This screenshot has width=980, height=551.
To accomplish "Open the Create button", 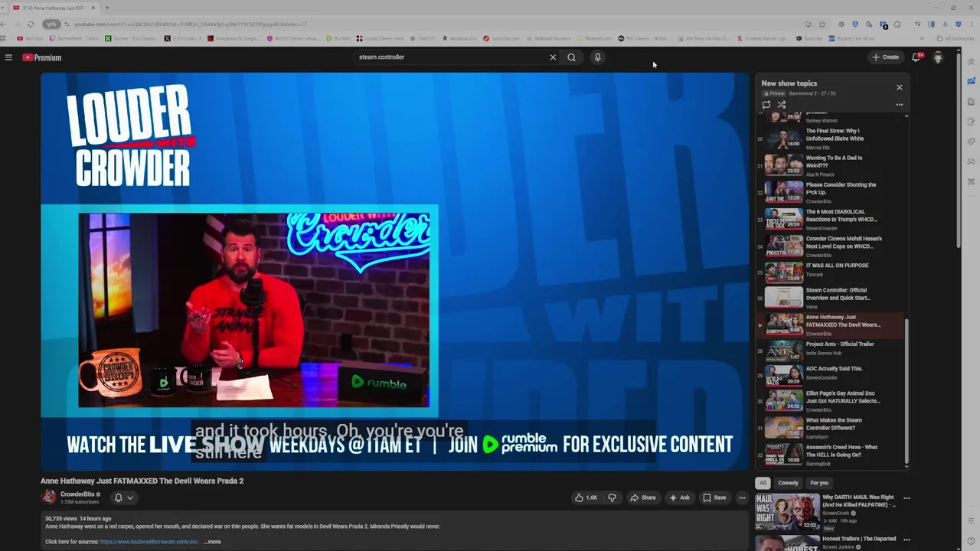I will point(885,57).
